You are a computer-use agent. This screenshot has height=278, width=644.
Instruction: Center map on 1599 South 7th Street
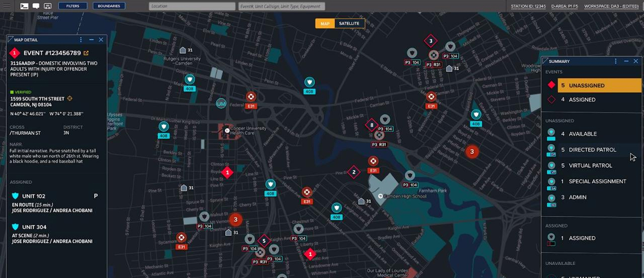pyautogui.click(x=69, y=99)
